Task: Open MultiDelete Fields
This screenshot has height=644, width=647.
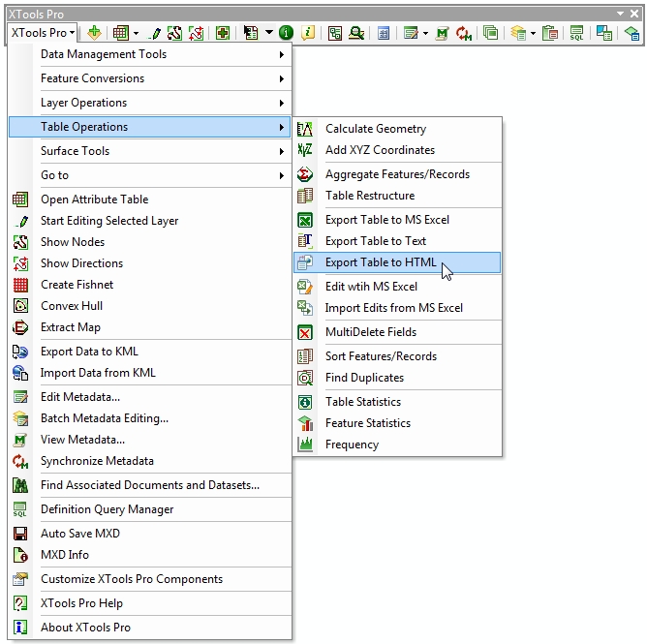Action: pos(397,332)
